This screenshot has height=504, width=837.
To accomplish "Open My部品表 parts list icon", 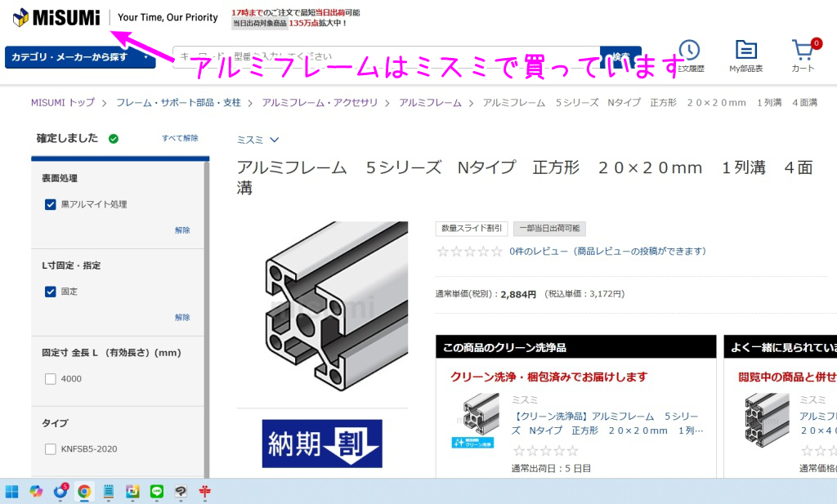I will [745, 50].
